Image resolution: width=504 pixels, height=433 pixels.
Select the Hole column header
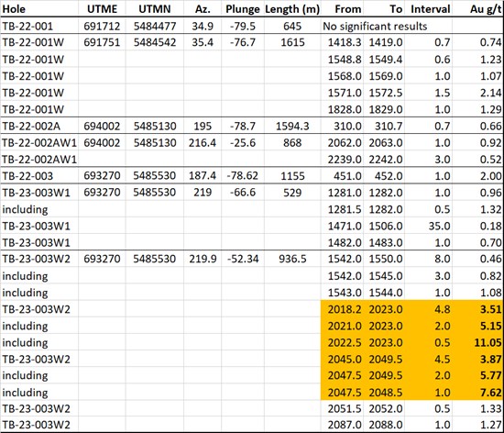click(x=14, y=9)
